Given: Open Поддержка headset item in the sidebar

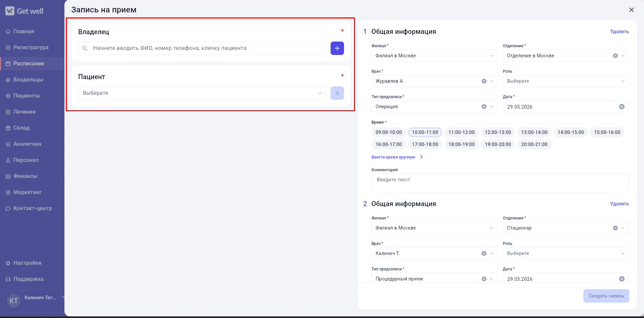Looking at the screenshot, I should tap(8, 279).
